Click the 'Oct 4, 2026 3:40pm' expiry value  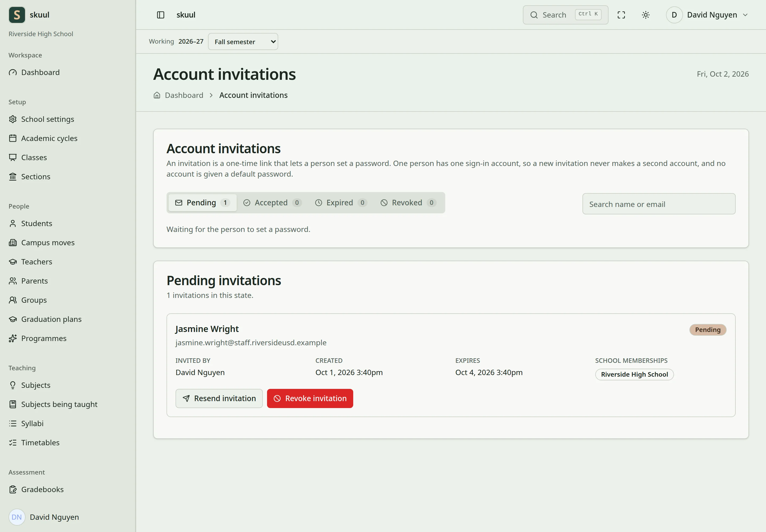tap(489, 373)
